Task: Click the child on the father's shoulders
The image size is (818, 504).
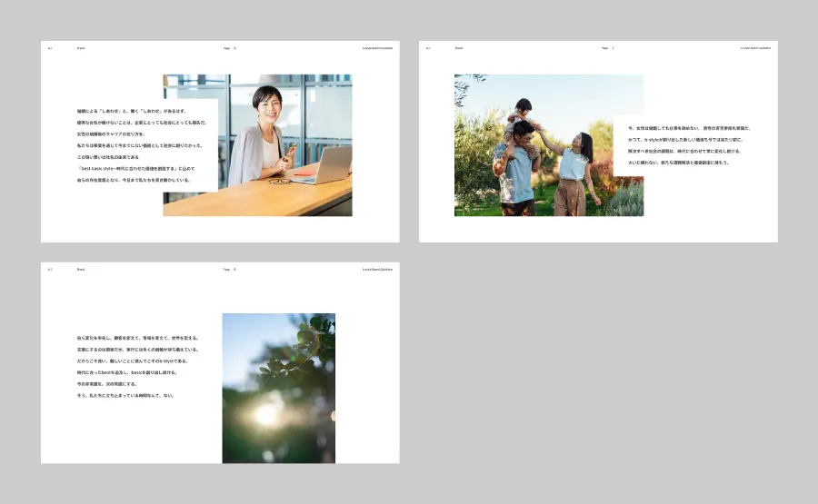Action: click(522, 124)
